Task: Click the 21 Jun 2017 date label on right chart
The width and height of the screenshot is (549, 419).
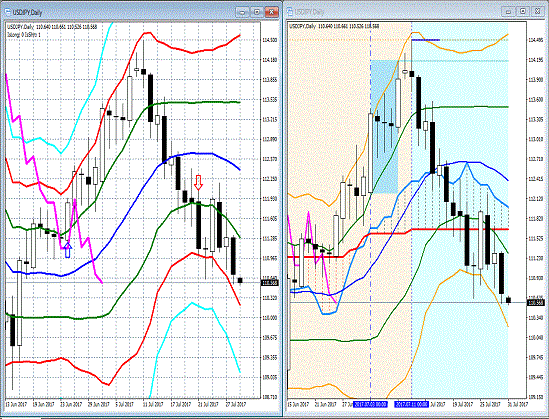Action: point(326,404)
